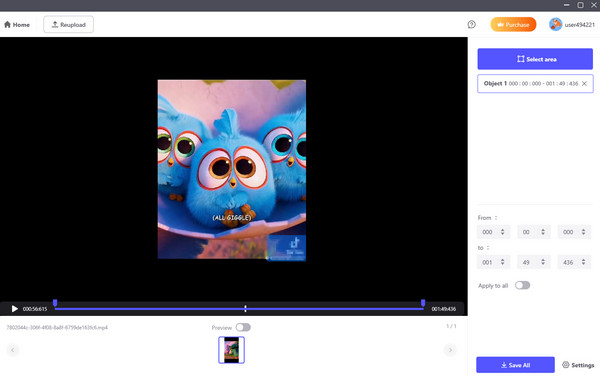Click the total duration 001:49:436 label
The height and width of the screenshot is (376, 600).
(443, 309)
